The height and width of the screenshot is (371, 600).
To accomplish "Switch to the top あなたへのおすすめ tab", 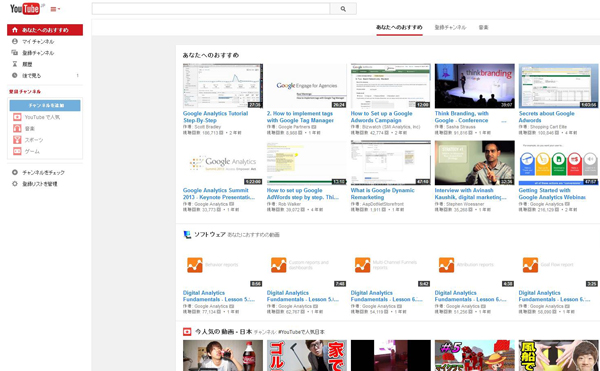I will (x=399, y=28).
